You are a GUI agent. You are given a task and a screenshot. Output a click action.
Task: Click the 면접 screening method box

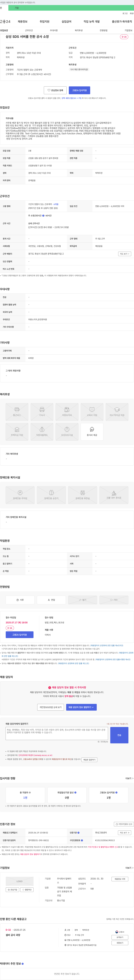[x=51, y=600]
